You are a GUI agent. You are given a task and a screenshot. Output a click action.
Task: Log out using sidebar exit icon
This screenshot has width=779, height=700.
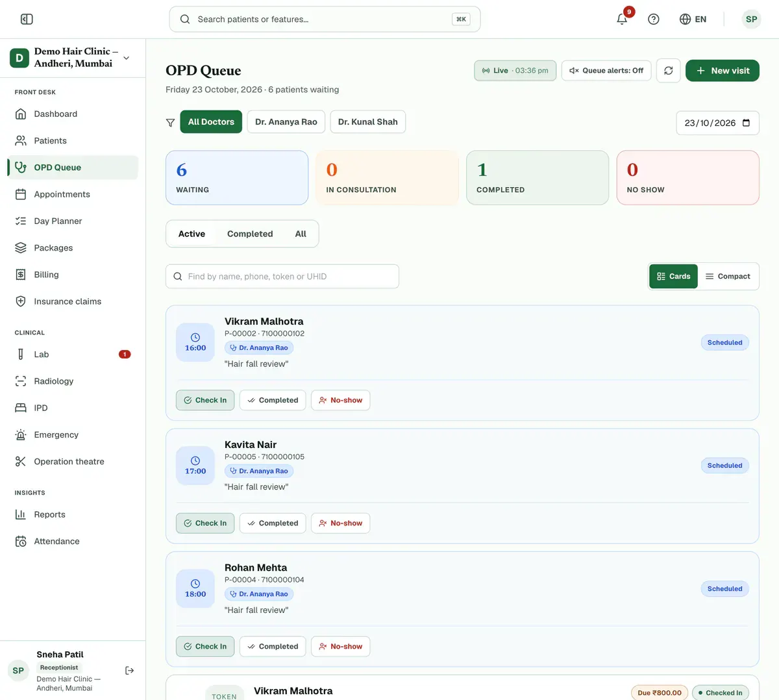click(129, 671)
